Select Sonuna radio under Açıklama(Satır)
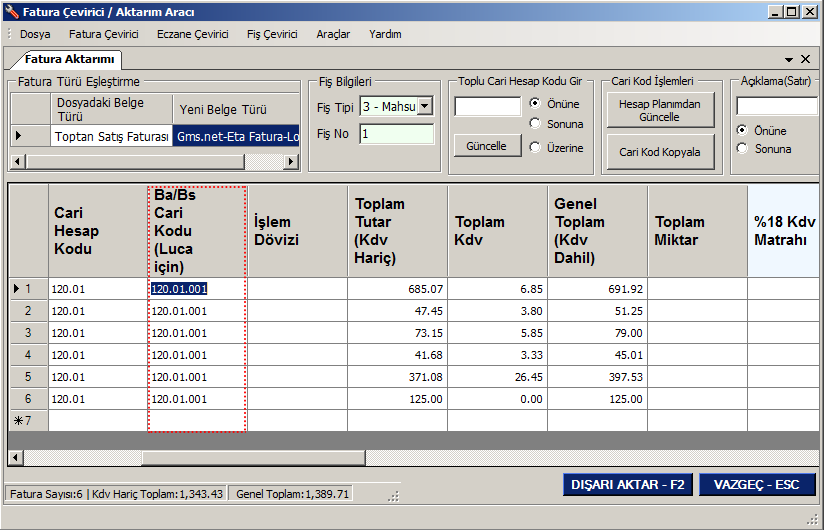 [x=742, y=149]
